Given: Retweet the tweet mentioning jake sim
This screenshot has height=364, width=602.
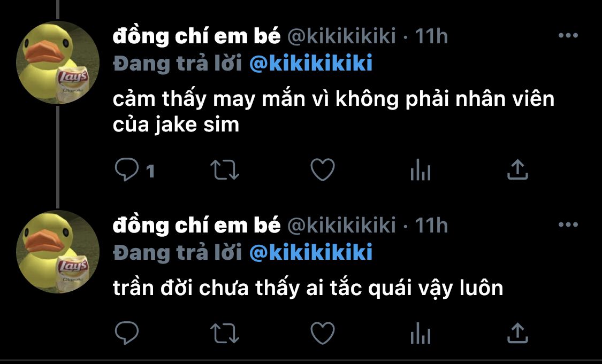Looking at the screenshot, I should click(x=225, y=170).
